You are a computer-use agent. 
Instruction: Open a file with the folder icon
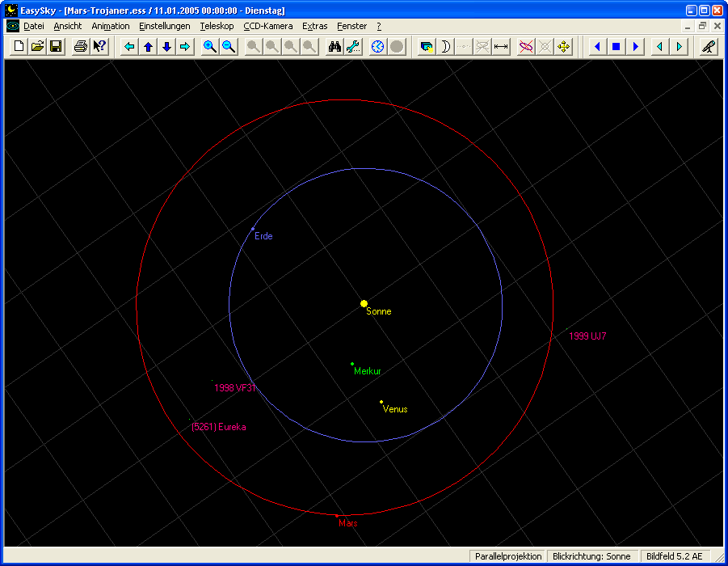coord(37,47)
